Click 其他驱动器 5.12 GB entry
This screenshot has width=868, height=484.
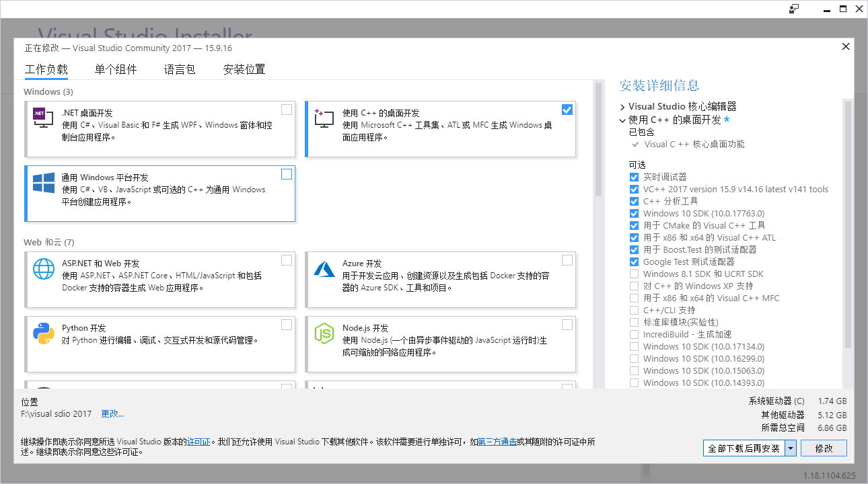pyautogui.click(x=804, y=415)
